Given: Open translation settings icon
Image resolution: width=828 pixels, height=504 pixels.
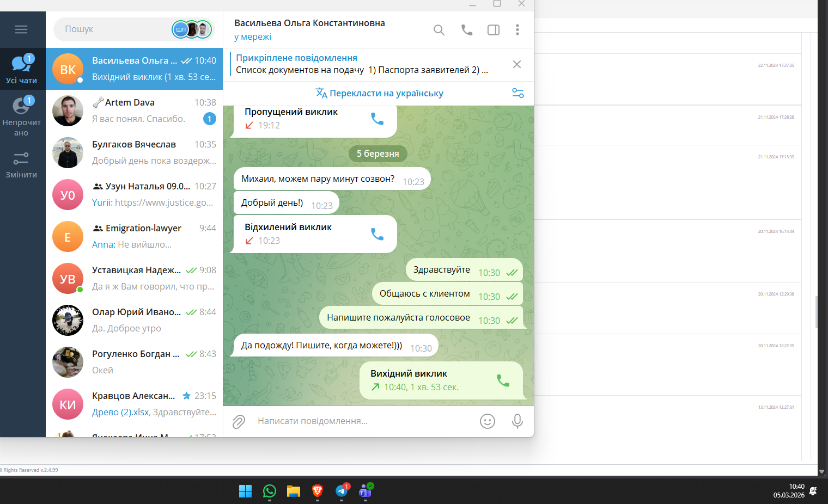Looking at the screenshot, I should tap(518, 93).
